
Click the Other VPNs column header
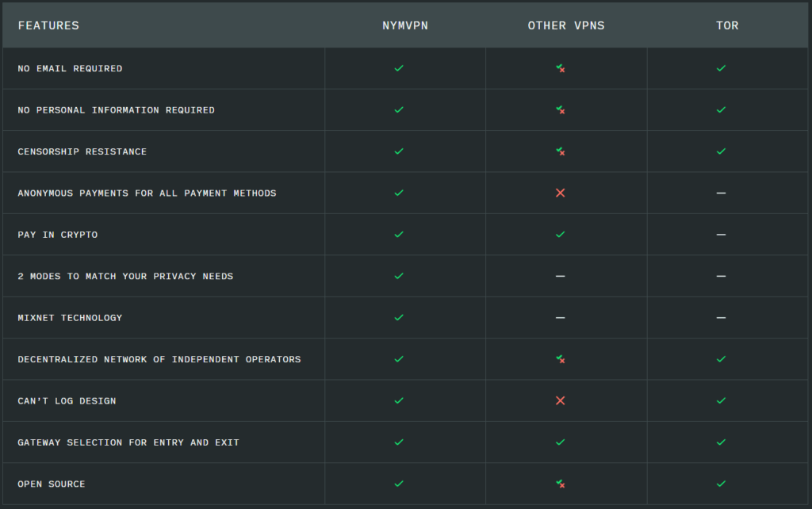point(566,25)
